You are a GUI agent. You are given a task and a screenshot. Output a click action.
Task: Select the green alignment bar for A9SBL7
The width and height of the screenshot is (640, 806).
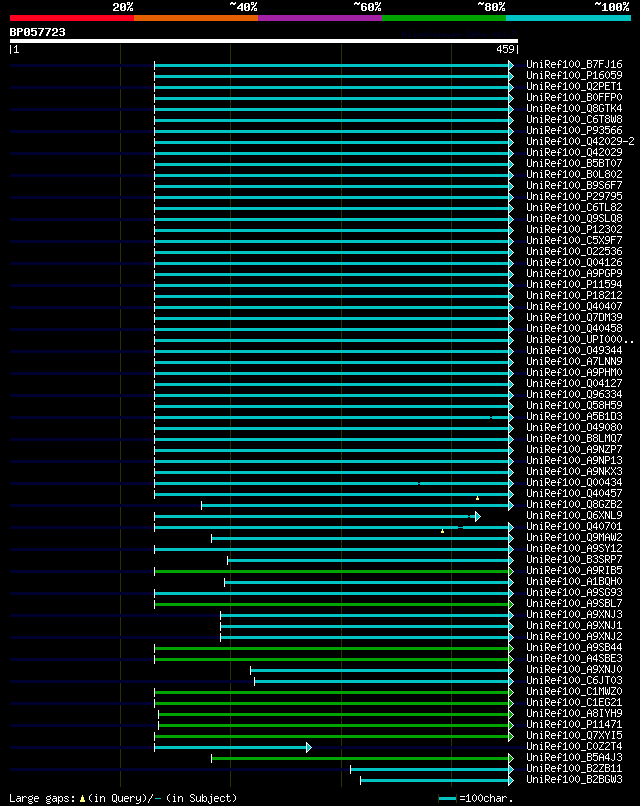coord(332,604)
